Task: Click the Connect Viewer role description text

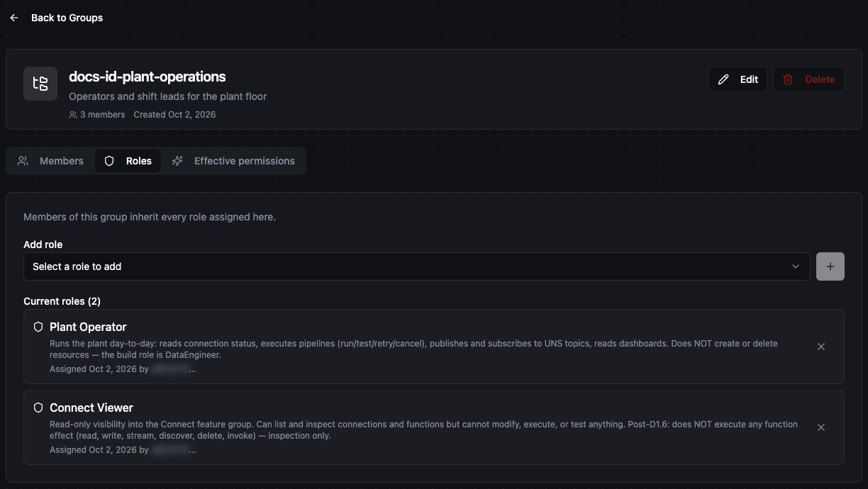Action: pos(423,429)
